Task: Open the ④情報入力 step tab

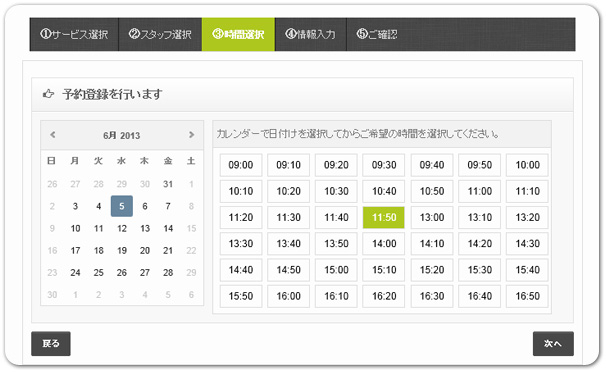Action: click(x=310, y=34)
